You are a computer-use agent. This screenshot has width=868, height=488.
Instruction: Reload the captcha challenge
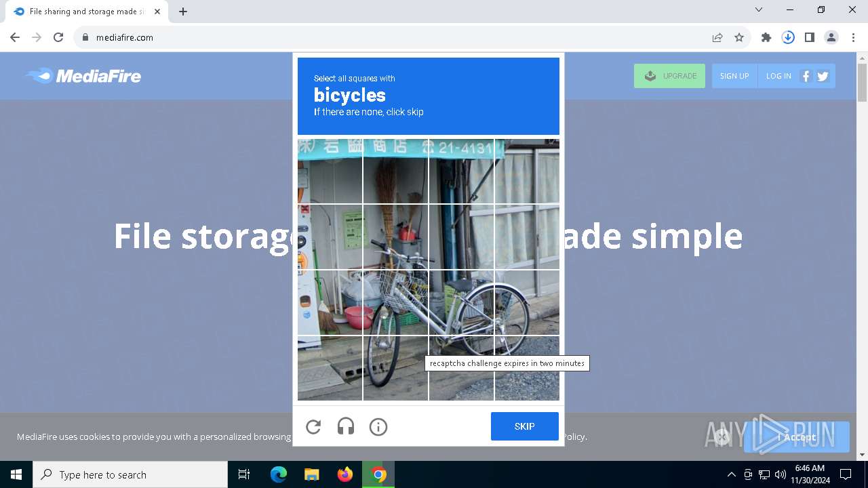(x=313, y=426)
